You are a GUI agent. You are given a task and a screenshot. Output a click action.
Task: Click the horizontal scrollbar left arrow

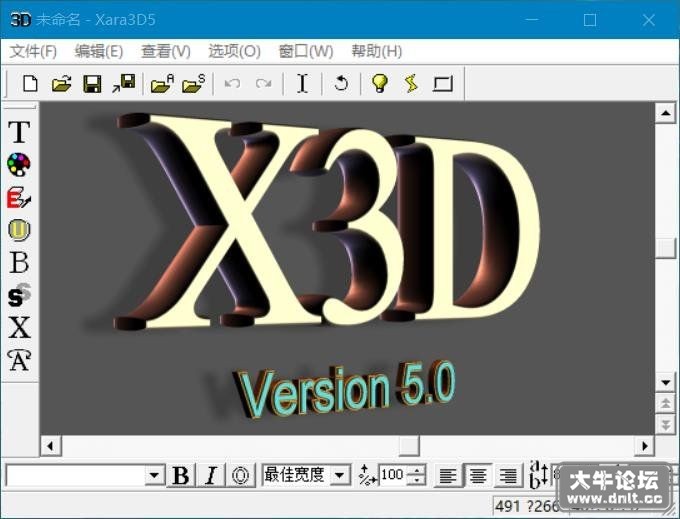tap(51, 446)
